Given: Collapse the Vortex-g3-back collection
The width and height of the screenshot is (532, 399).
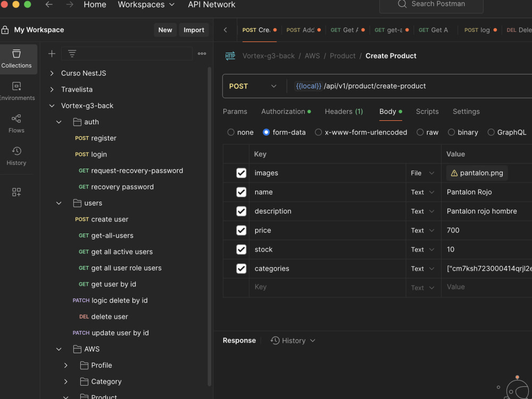Looking at the screenshot, I should pyautogui.click(x=52, y=105).
